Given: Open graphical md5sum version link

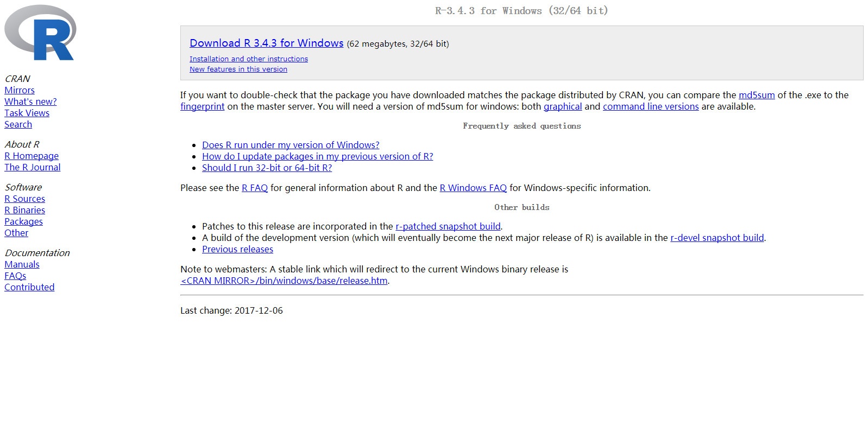Looking at the screenshot, I should point(563,106).
